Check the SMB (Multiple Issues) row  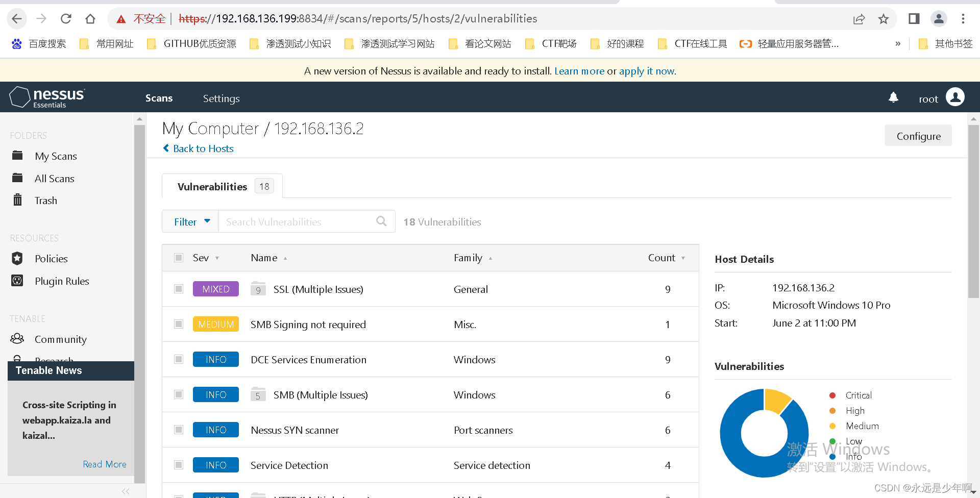point(179,394)
